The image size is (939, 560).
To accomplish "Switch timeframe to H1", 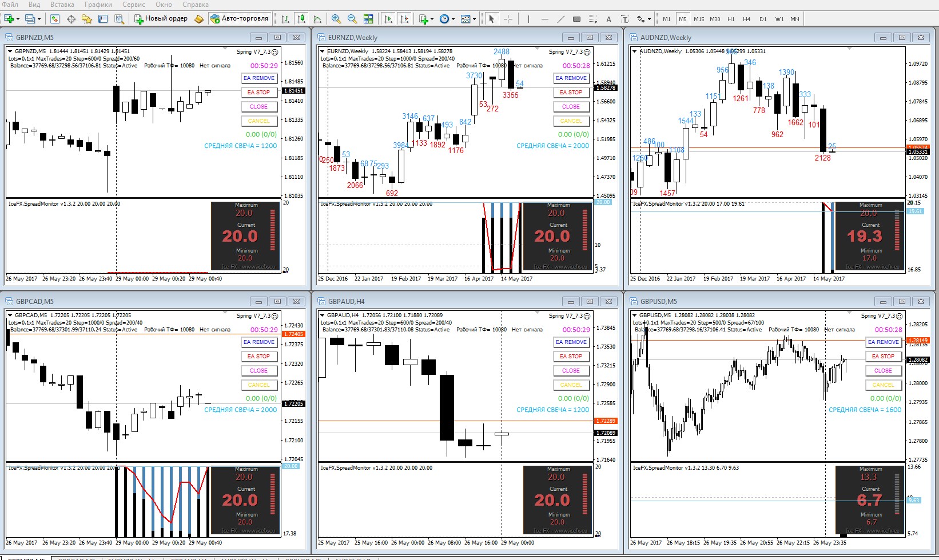I will pyautogui.click(x=731, y=19).
